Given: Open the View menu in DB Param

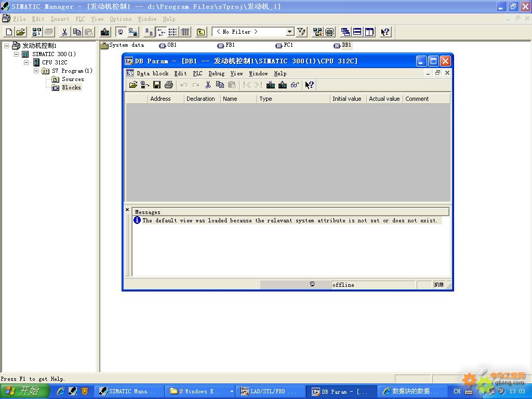Looking at the screenshot, I should tap(236, 74).
